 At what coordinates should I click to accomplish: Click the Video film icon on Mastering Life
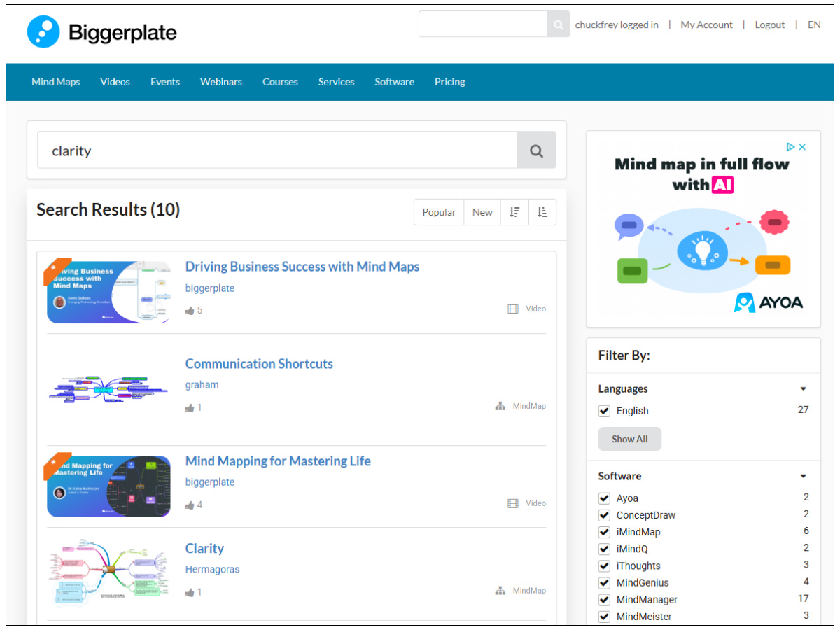pyautogui.click(x=513, y=503)
